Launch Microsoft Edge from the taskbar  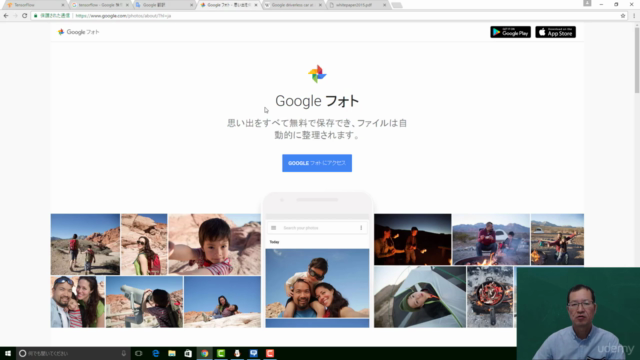coord(156,353)
